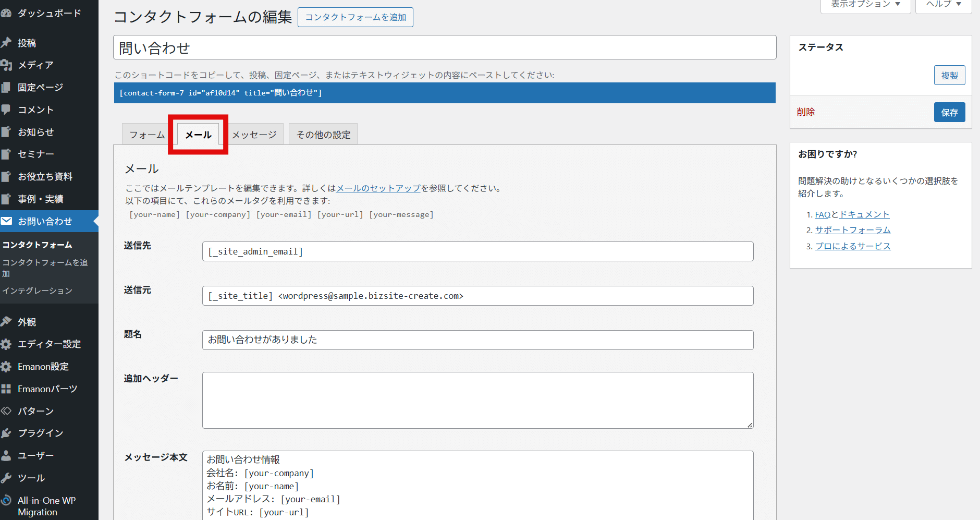
Task: Click the Comments speech bubble icon
Action: click(x=6, y=110)
